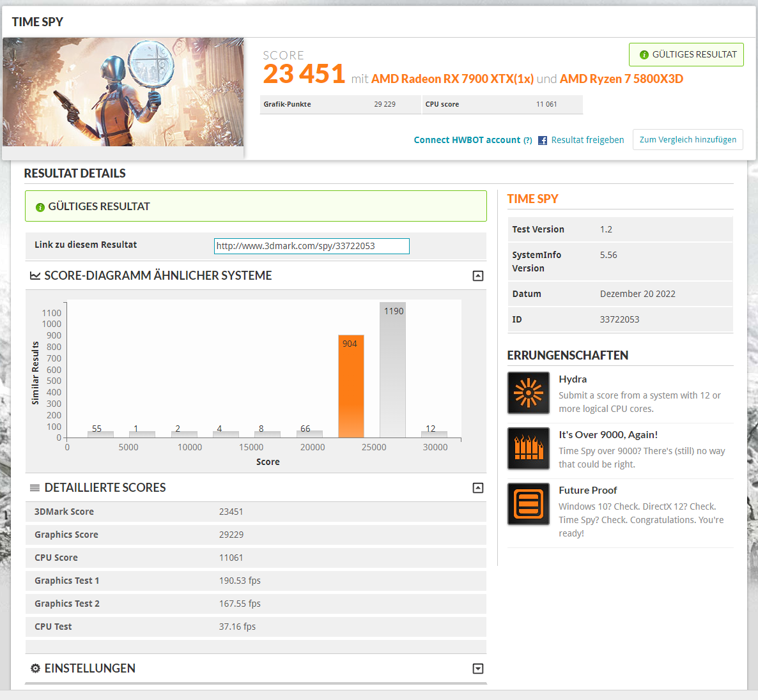Click the CPU score value 11 061
The height and width of the screenshot is (700, 758).
tap(546, 104)
